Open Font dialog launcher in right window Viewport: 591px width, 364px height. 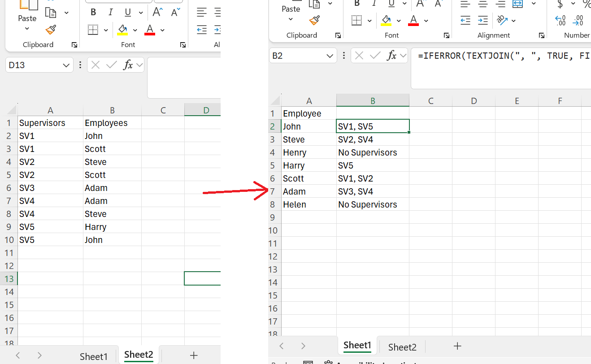447,35
